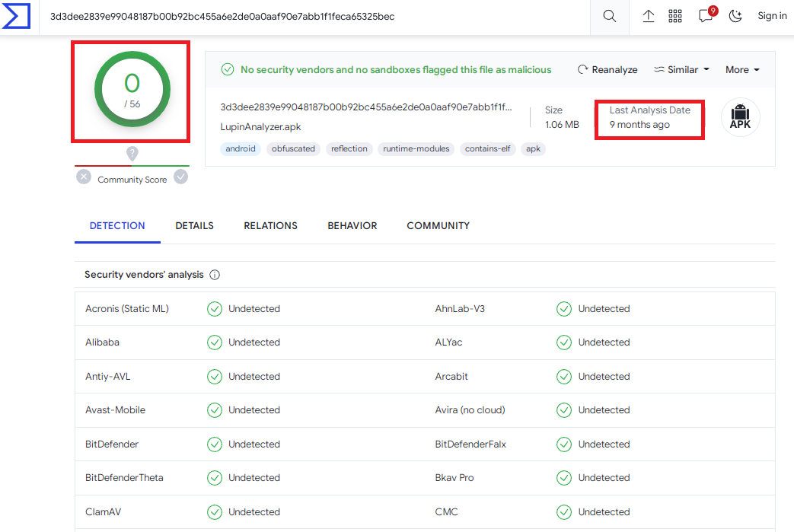
Task: Click the 1.06 MB size value
Action: 562,125
